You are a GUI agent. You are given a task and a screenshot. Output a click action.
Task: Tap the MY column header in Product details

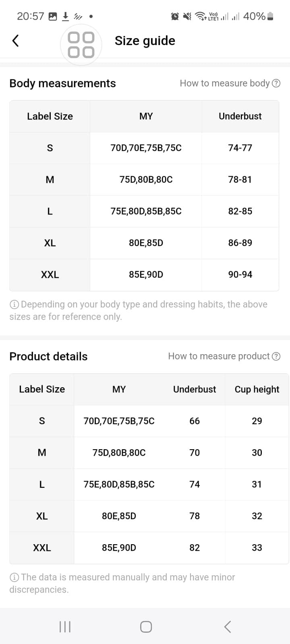click(x=119, y=389)
